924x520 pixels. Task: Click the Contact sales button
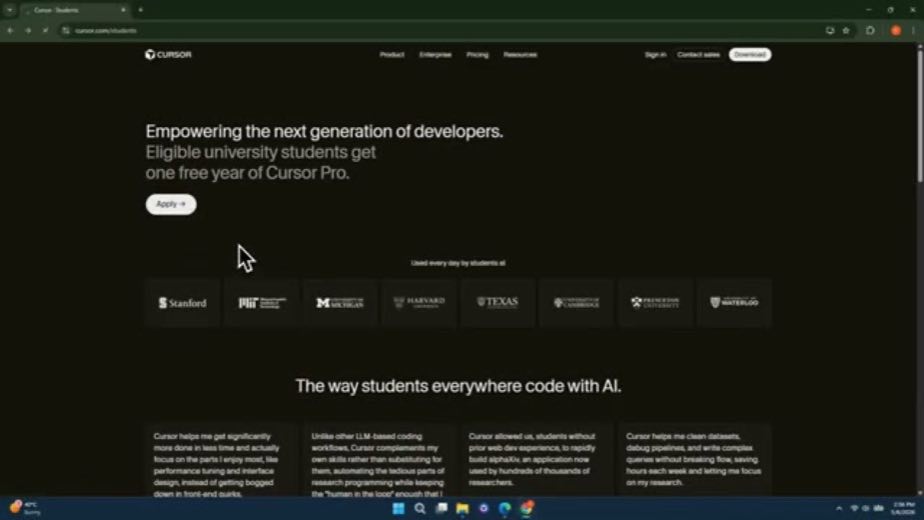pos(698,55)
